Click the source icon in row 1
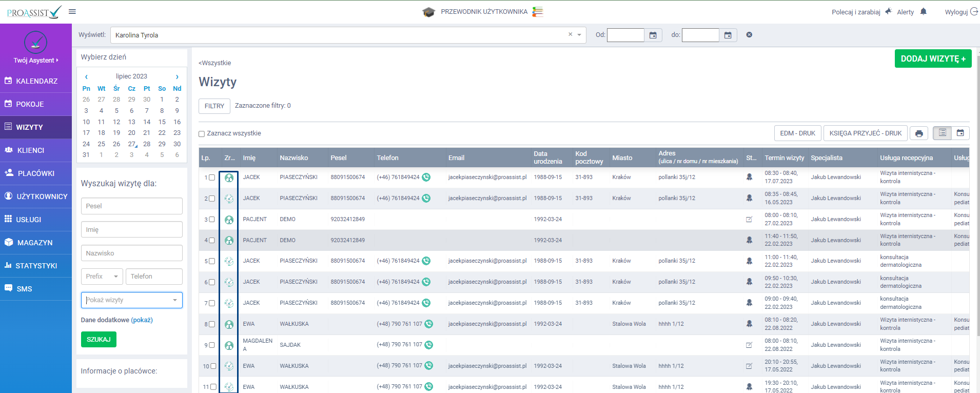 [229, 178]
